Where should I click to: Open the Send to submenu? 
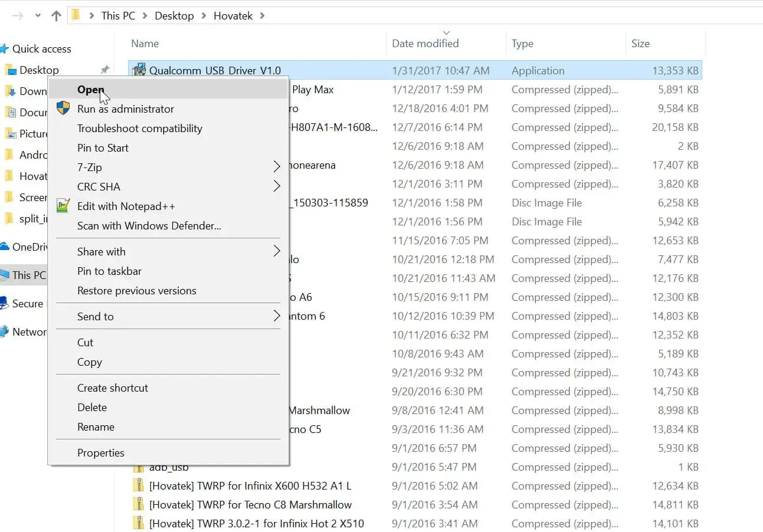168,317
